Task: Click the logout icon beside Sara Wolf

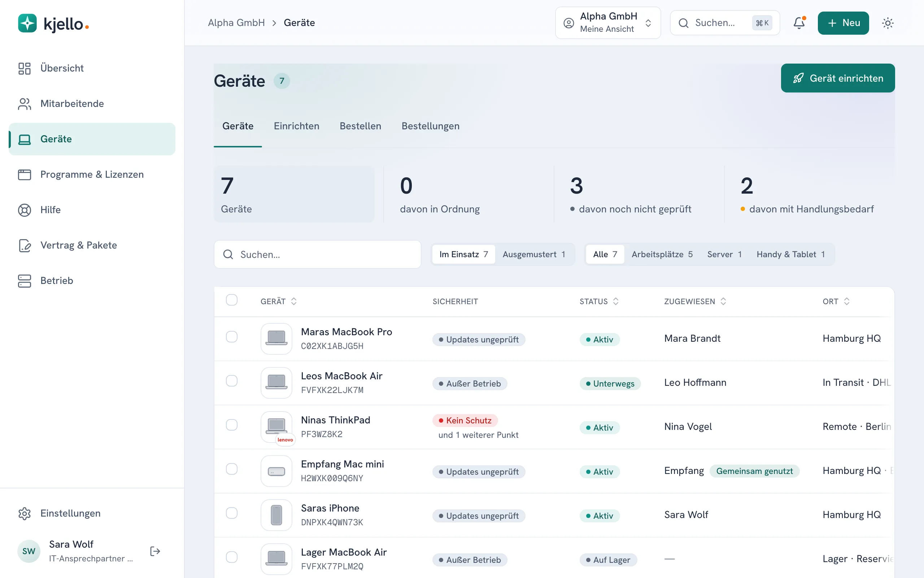Action: [155, 551]
